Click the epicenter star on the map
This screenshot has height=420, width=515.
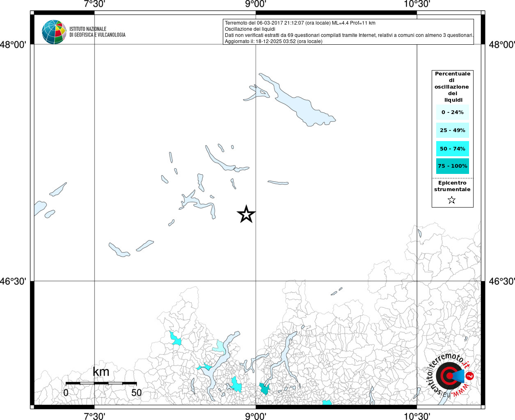(x=246, y=214)
